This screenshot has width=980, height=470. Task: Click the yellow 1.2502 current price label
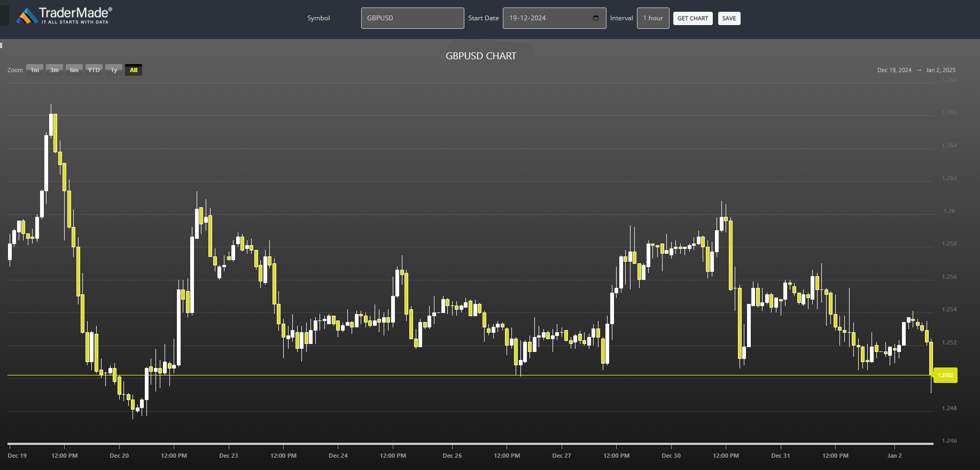click(945, 375)
